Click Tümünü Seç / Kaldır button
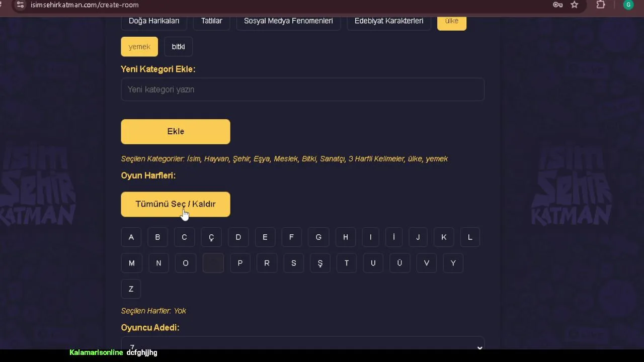 point(176,204)
